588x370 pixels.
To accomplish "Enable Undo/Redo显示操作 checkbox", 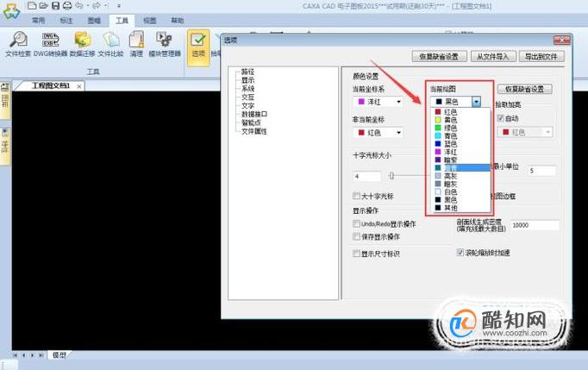I will [356, 224].
